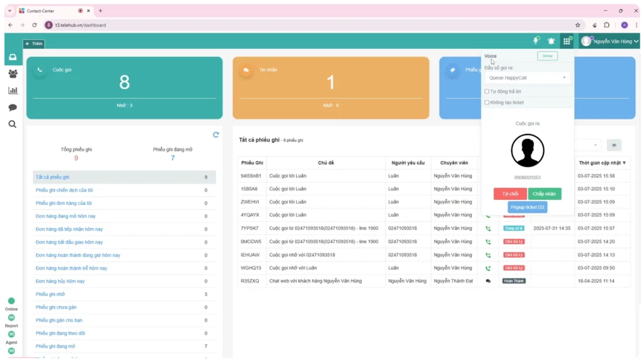644x362 pixels.
Task: Enable the 'Tự động trả lời' checkbox
Action: click(x=487, y=91)
